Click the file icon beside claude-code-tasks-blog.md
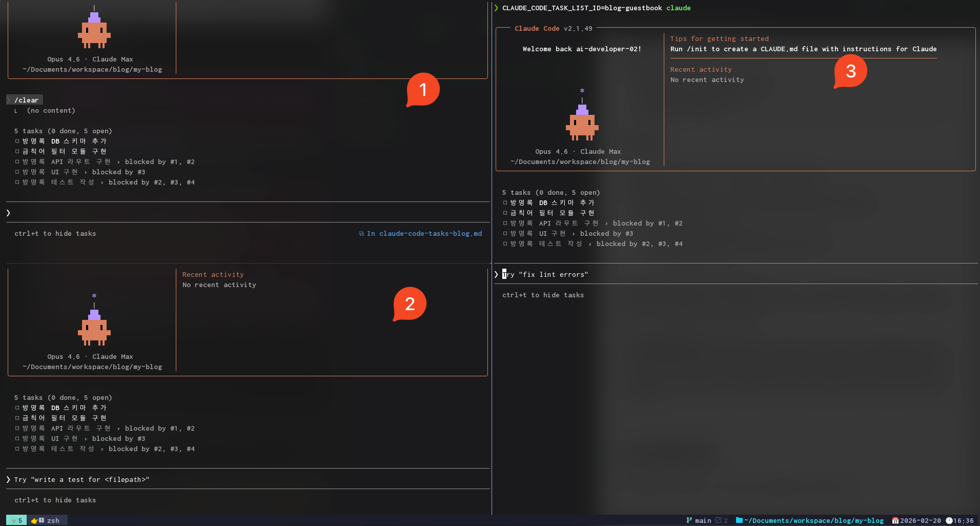Viewport: 980px width, 526px height. (x=361, y=233)
